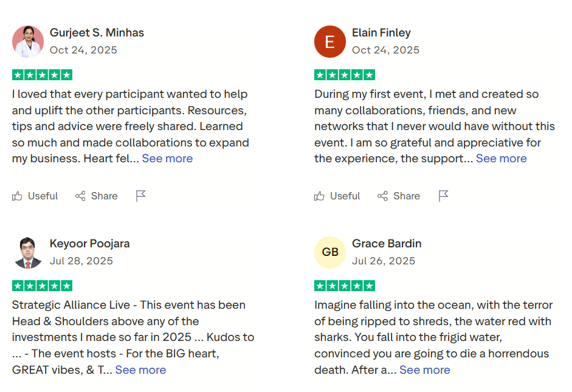Expand Elain Finley's review with See more
Viewport: 572px width, 392px height.
pos(501,159)
